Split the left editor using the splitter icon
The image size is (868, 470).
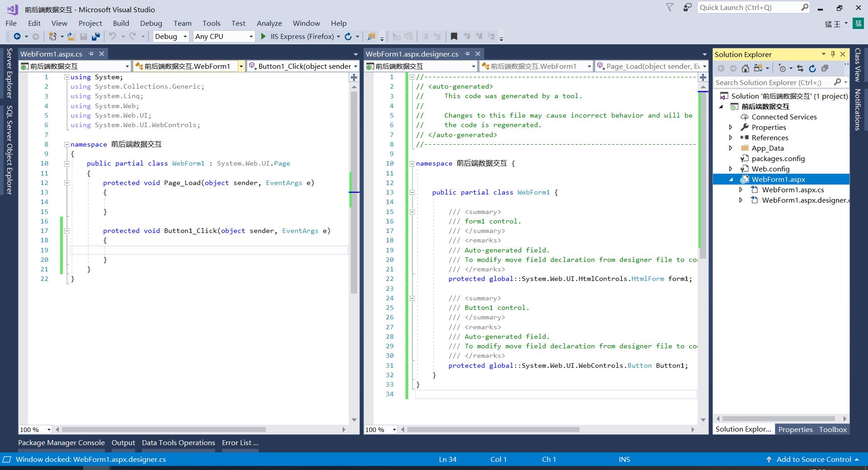point(354,77)
